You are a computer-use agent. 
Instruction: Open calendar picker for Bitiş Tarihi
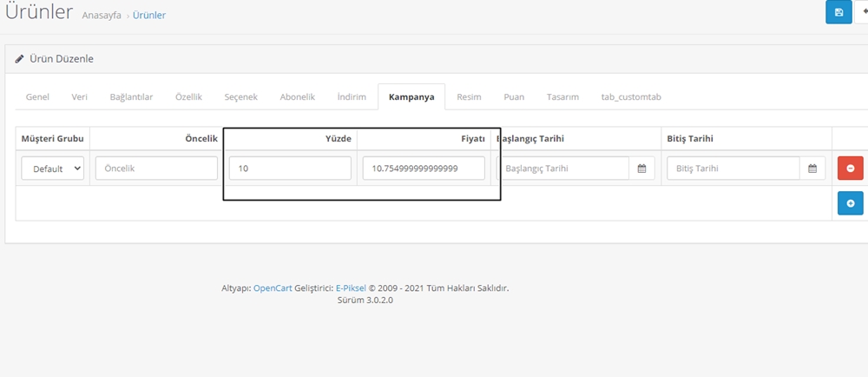(x=812, y=169)
